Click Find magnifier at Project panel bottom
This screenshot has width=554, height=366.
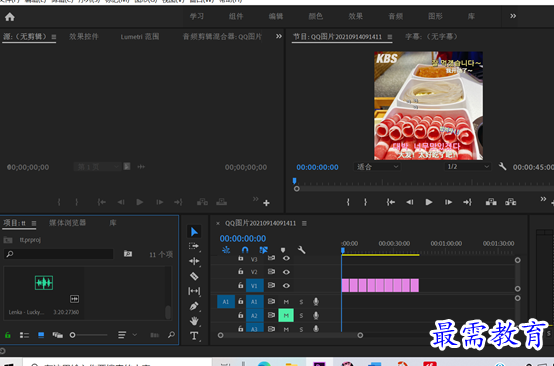click(171, 335)
